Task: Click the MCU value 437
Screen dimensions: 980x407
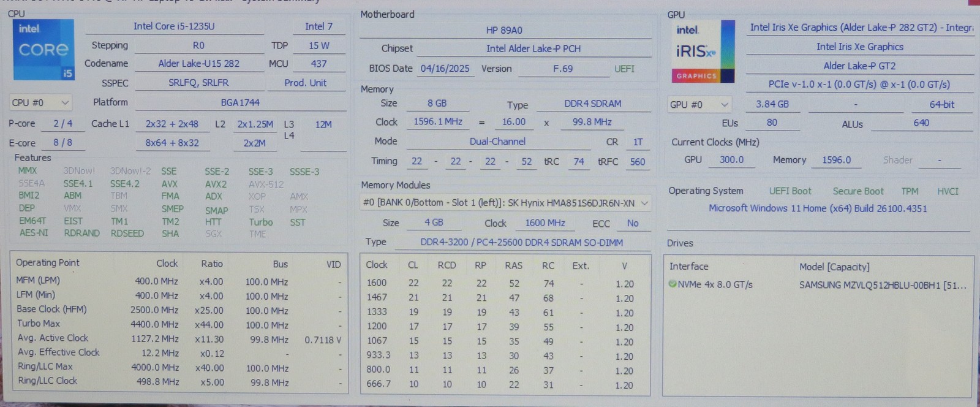Action: click(x=318, y=64)
